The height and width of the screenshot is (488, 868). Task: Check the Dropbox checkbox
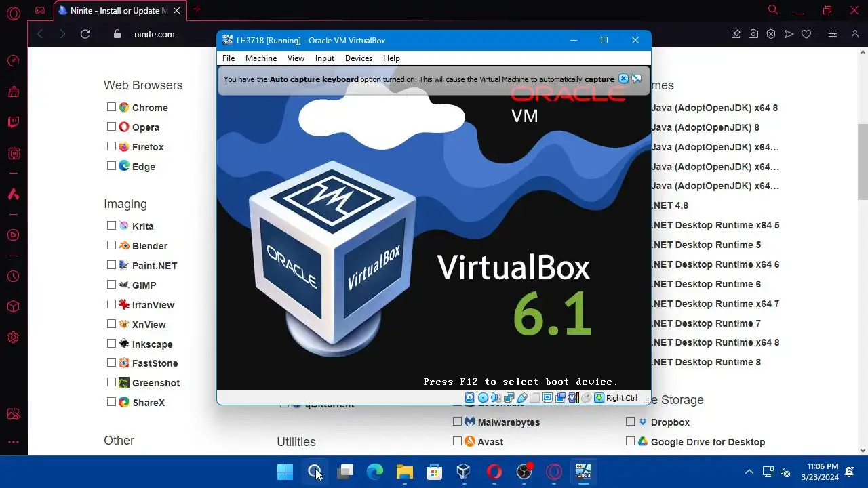(x=630, y=422)
